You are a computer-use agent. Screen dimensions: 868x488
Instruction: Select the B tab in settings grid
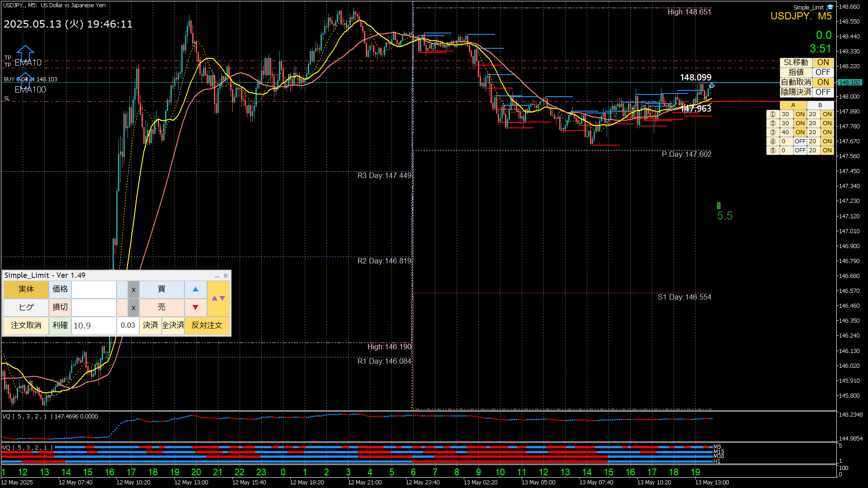820,105
